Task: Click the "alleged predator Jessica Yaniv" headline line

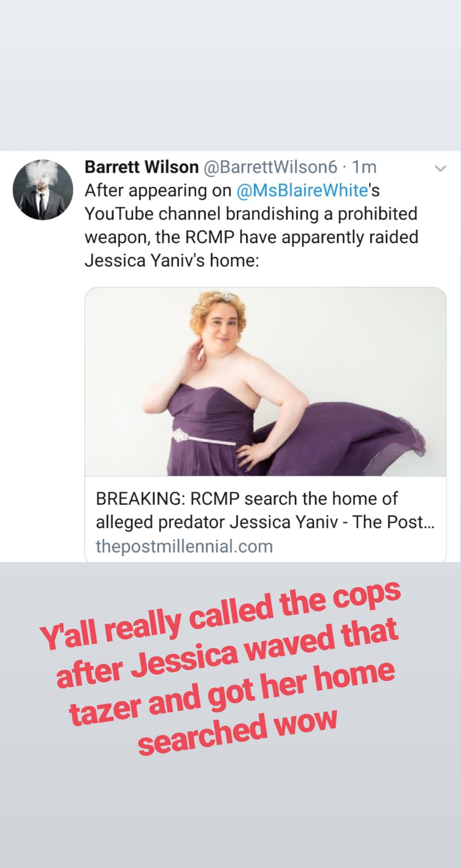Action: tap(265, 522)
